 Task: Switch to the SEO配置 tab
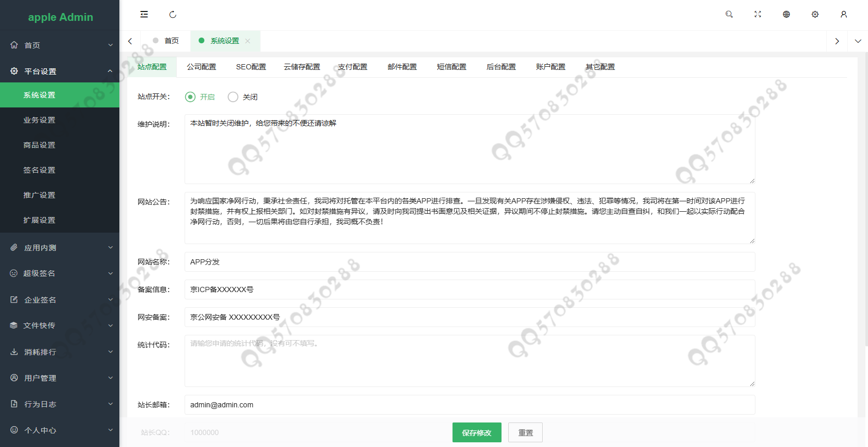[251, 67]
